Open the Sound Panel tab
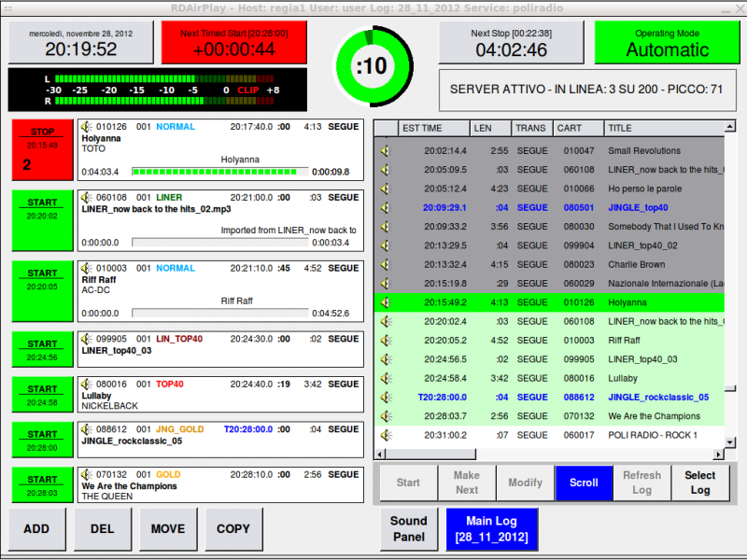 (409, 528)
